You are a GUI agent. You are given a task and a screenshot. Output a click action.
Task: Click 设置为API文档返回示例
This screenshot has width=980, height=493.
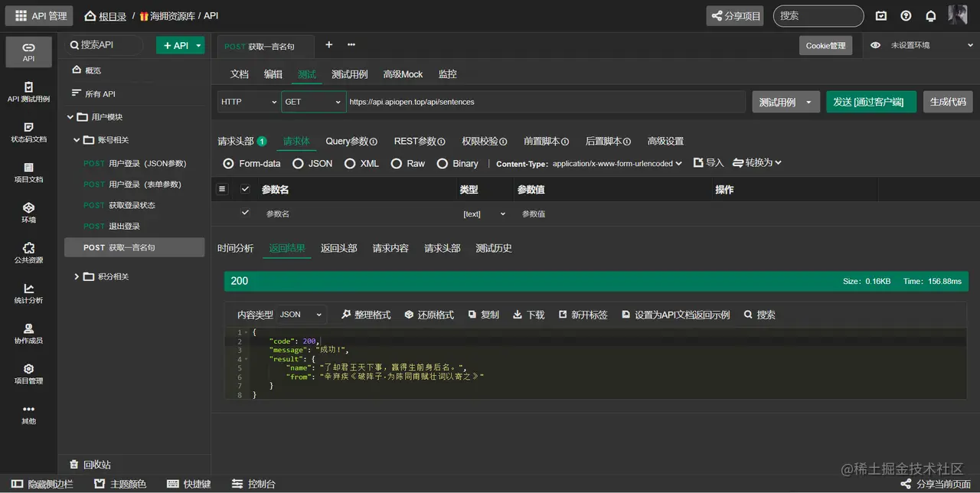pyautogui.click(x=675, y=315)
